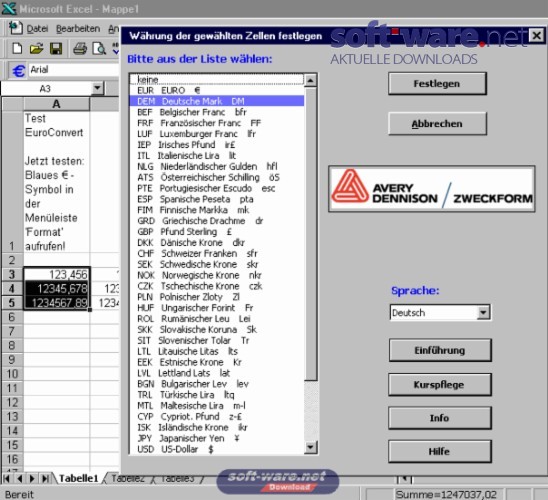The height and width of the screenshot is (500, 548).
Task: Select 'TRL Türkische Lira' entry
Action: coord(217,395)
